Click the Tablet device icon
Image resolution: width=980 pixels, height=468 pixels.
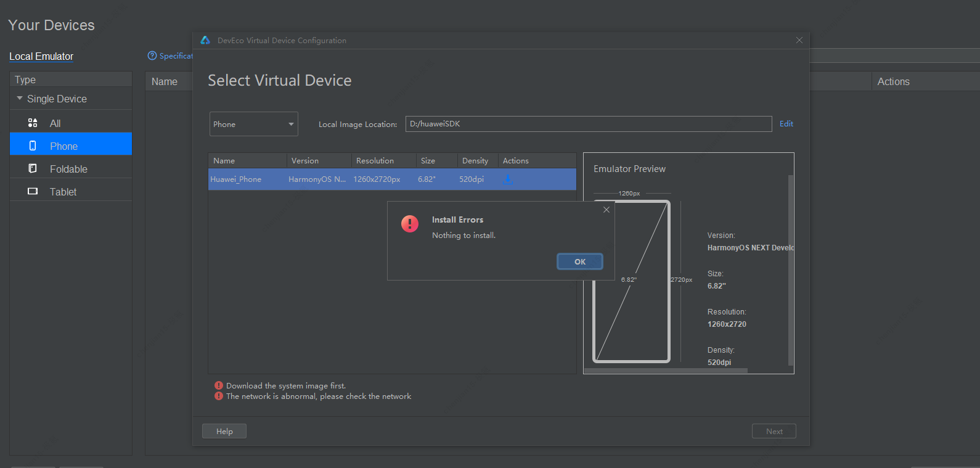point(33,191)
